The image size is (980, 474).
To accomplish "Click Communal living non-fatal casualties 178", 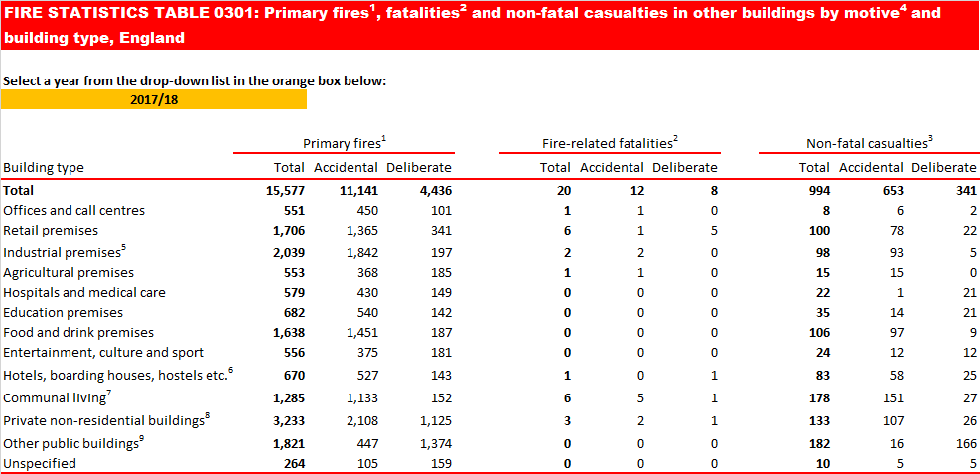I will (x=819, y=398).
